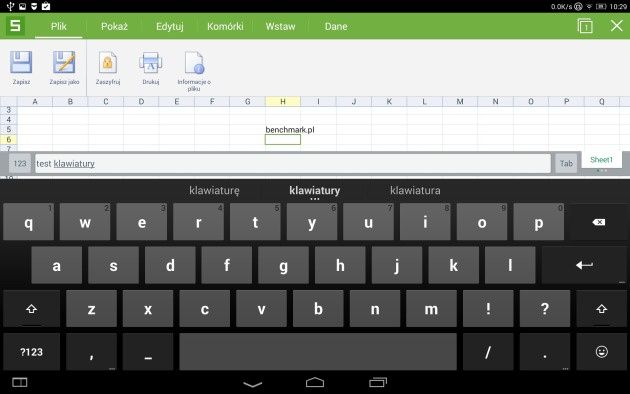Toggle the left shift key
Image resolution: width=630 pixels, height=394 pixels.
tap(31, 309)
